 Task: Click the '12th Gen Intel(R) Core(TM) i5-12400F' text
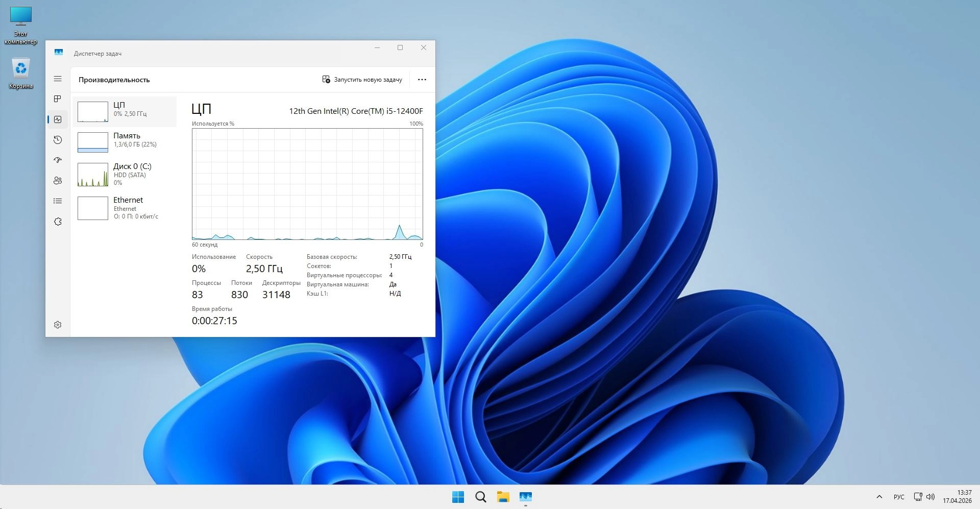pyautogui.click(x=356, y=111)
